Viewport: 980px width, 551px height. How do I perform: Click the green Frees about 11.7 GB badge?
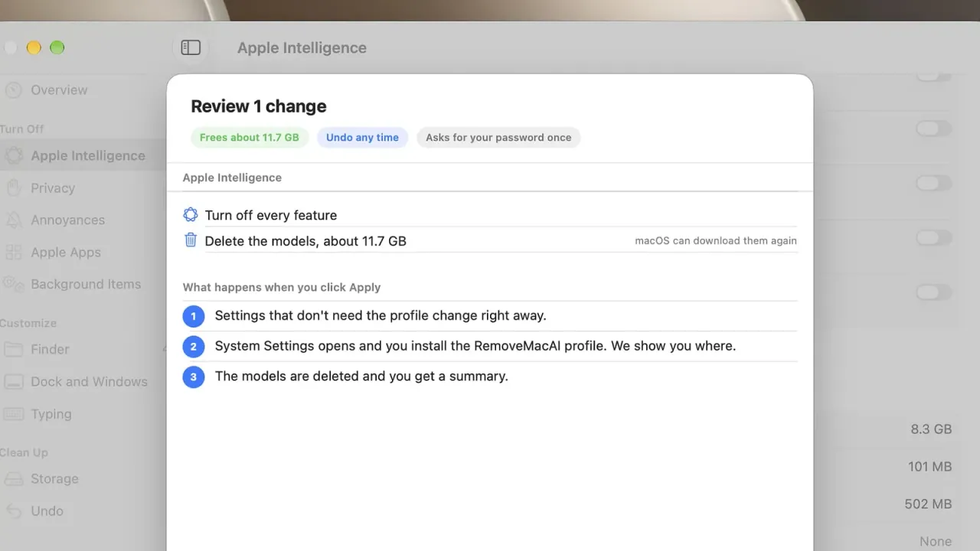(x=250, y=138)
